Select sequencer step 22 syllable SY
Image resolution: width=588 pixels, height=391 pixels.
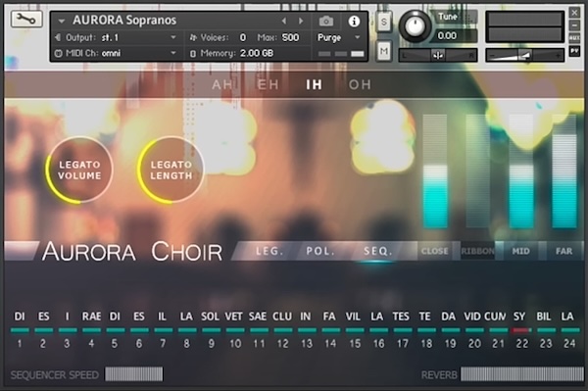tap(519, 317)
